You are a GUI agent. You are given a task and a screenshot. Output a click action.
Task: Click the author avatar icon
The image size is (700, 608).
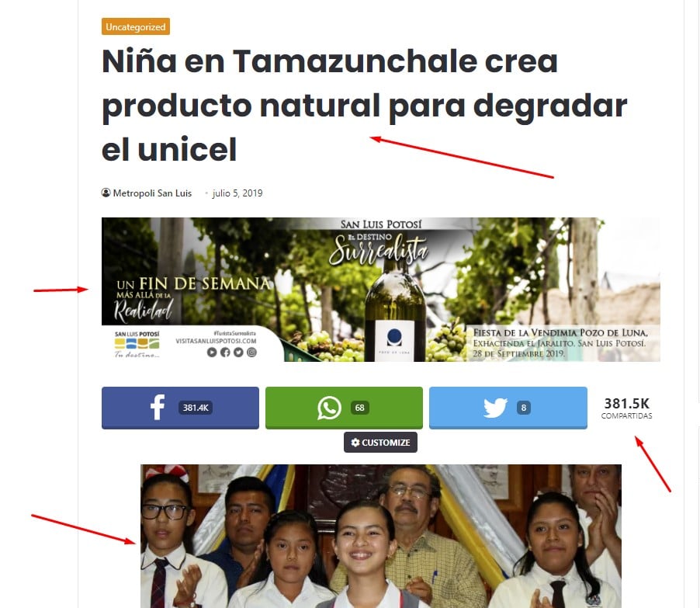pyautogui.click(x=106, y=193)
